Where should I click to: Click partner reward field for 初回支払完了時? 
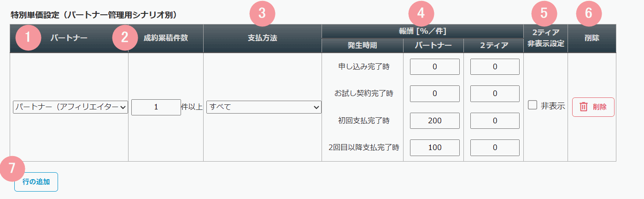click(x=434, y=121)
